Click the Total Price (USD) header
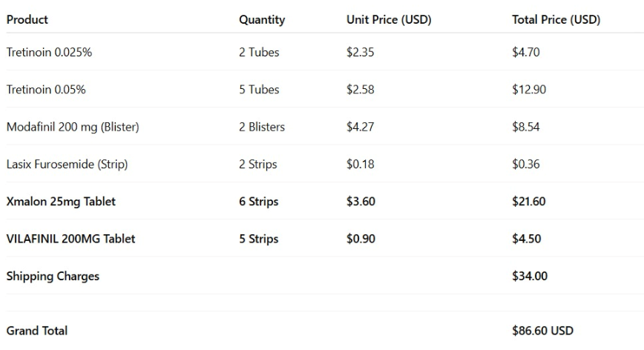644x350 pixels. (x=556, y=20)
